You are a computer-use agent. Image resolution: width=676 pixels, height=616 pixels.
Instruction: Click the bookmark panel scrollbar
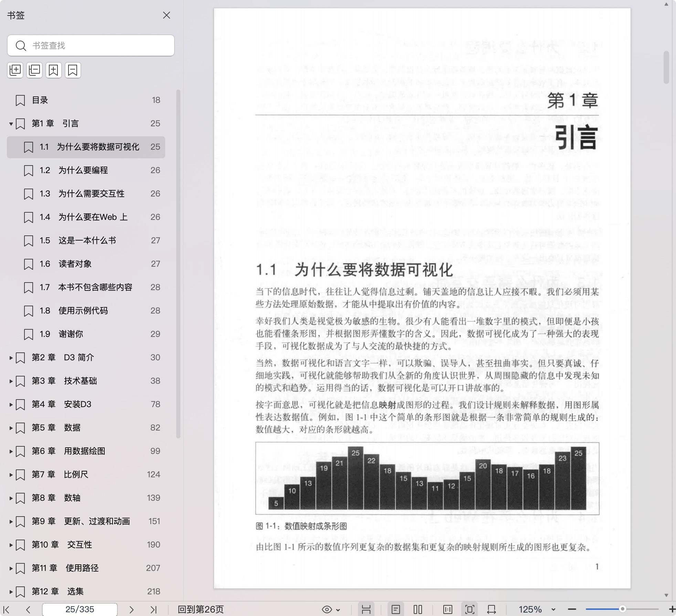click(178, 264)
